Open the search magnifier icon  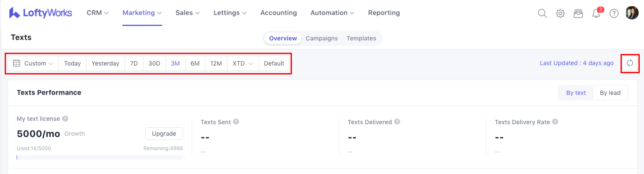(x=542, y=13)
